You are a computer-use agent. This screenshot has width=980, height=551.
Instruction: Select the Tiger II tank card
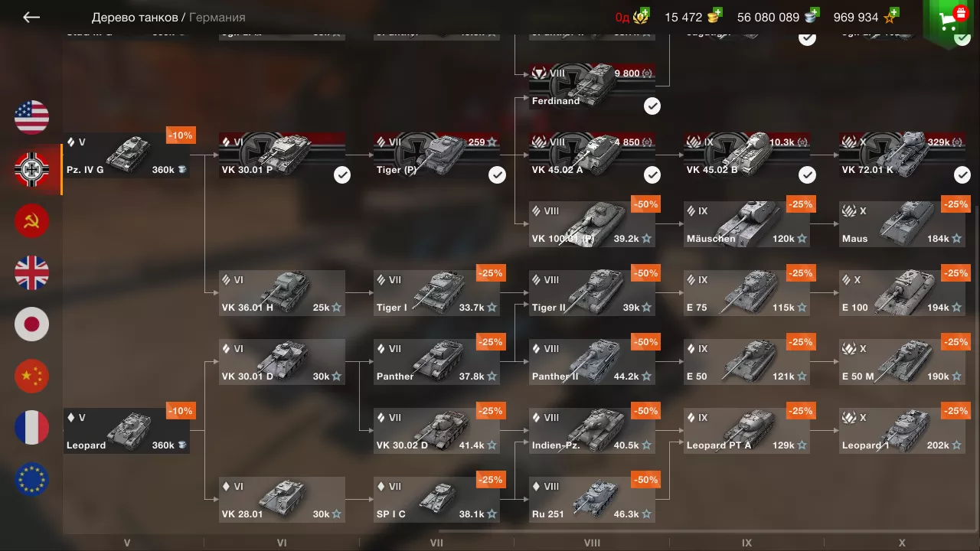click(x=592, y=293)
